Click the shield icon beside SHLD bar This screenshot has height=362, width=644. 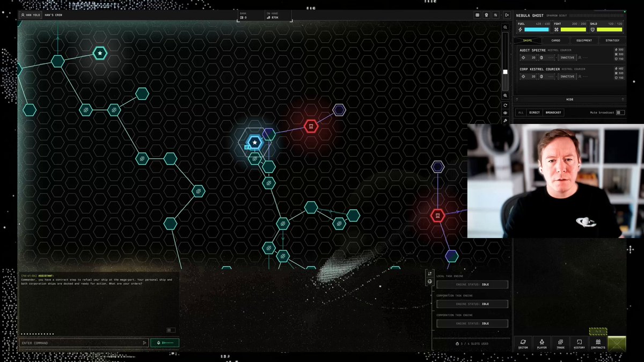(x=592, y=29)
